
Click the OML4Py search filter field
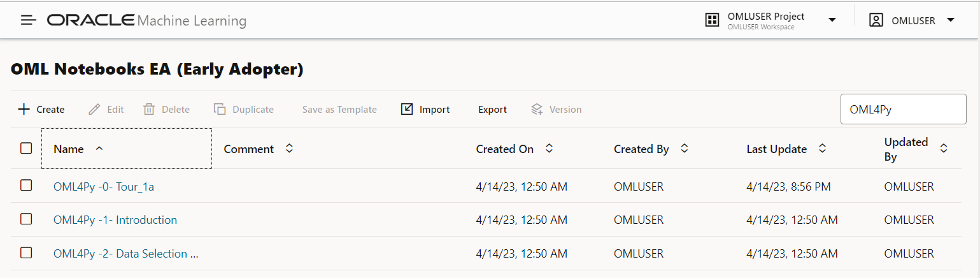903,110
